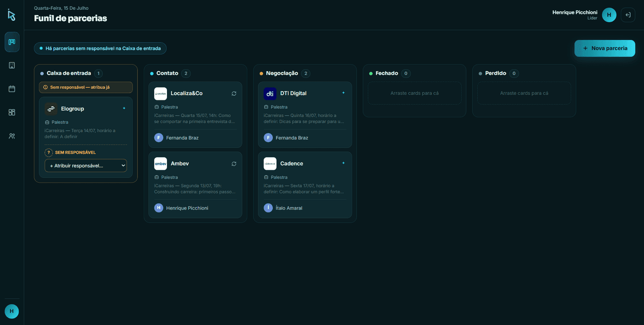The width and height of the screenshot is (644, 325).
Task: Expand the Atribuir responsável dropdown
Action: point(86,166)
